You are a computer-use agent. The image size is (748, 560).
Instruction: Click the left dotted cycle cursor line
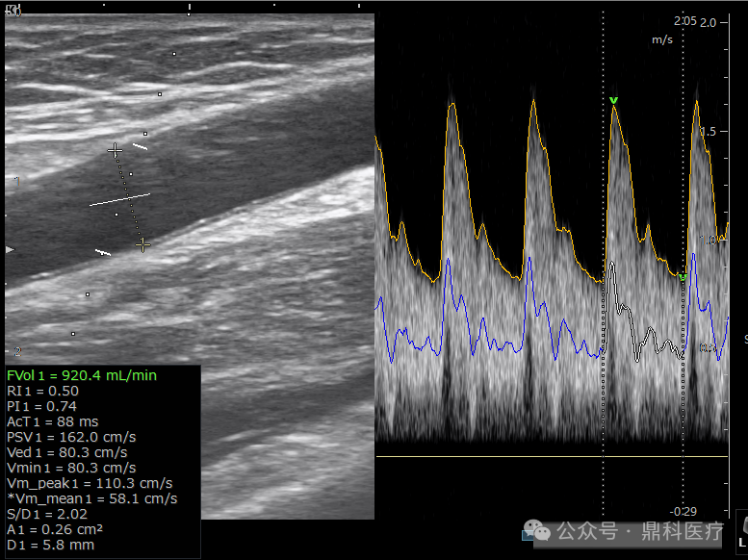[603, 264]
